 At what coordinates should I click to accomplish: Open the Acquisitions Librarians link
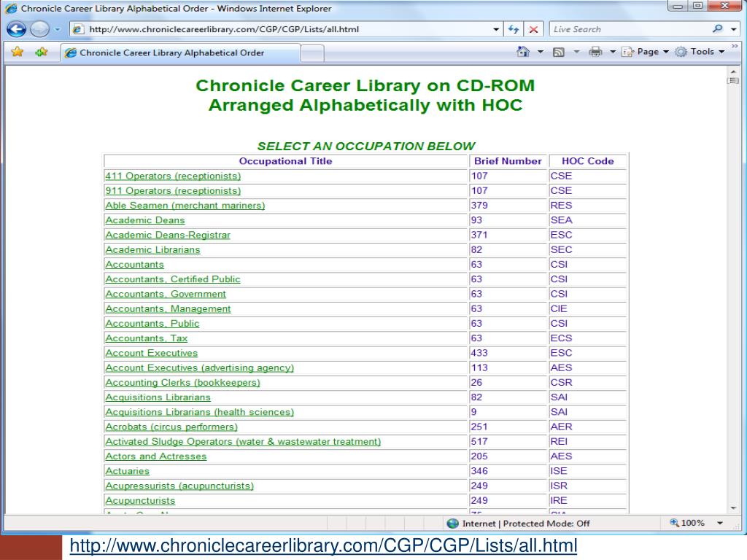click(x=158, y=397)
